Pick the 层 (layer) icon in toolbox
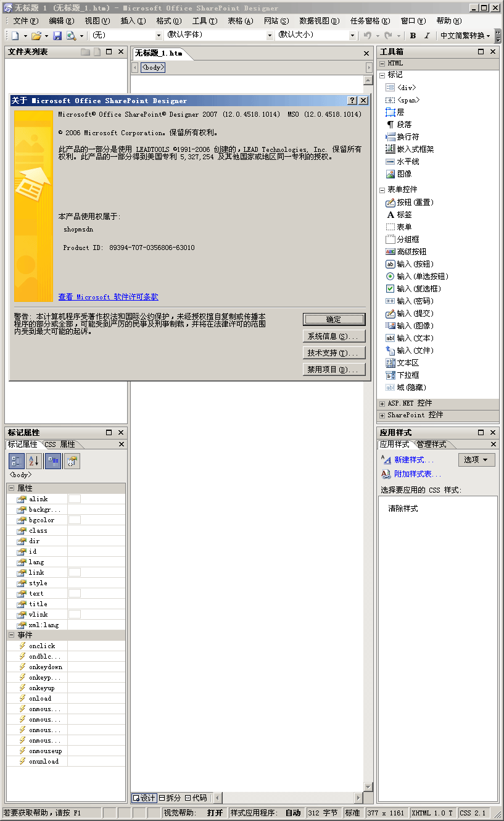 click(390, 112)
